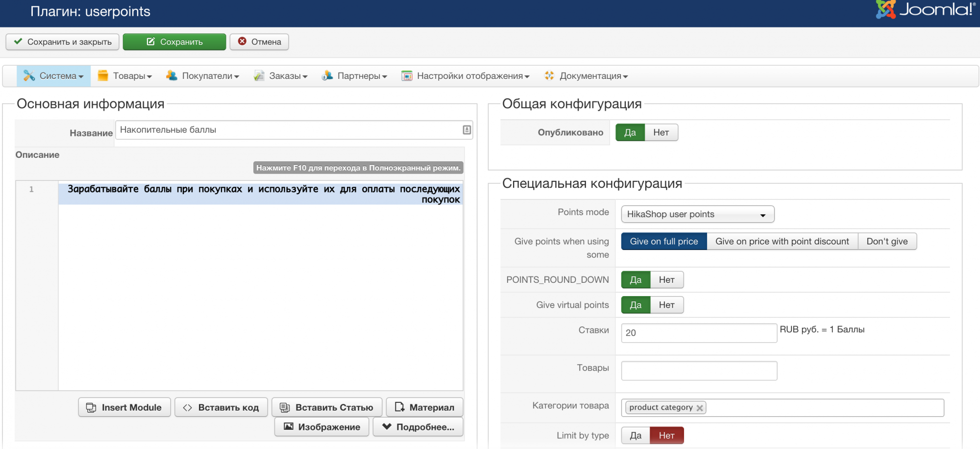Select the Don't give option
The image size is (980, 449).
[887, 241]
